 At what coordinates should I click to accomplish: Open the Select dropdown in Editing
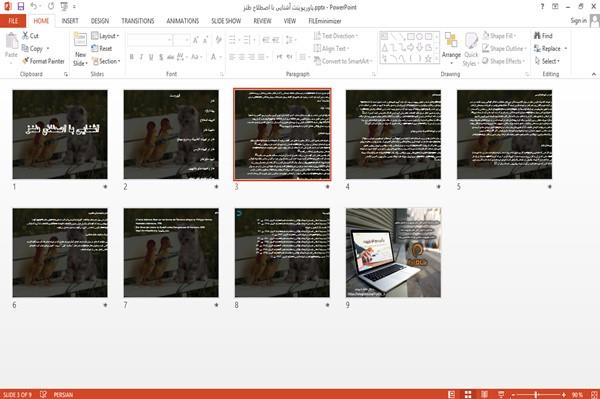tap(547, 61)
